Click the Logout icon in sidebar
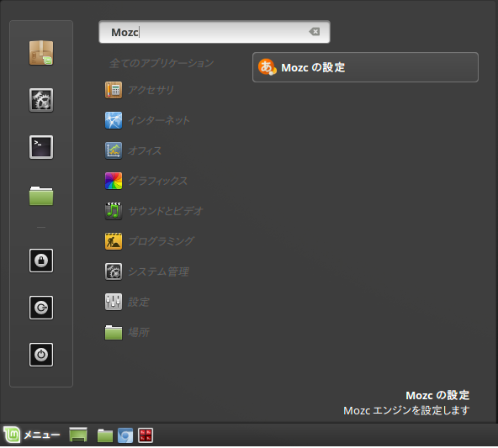 [x=41, y=308]
